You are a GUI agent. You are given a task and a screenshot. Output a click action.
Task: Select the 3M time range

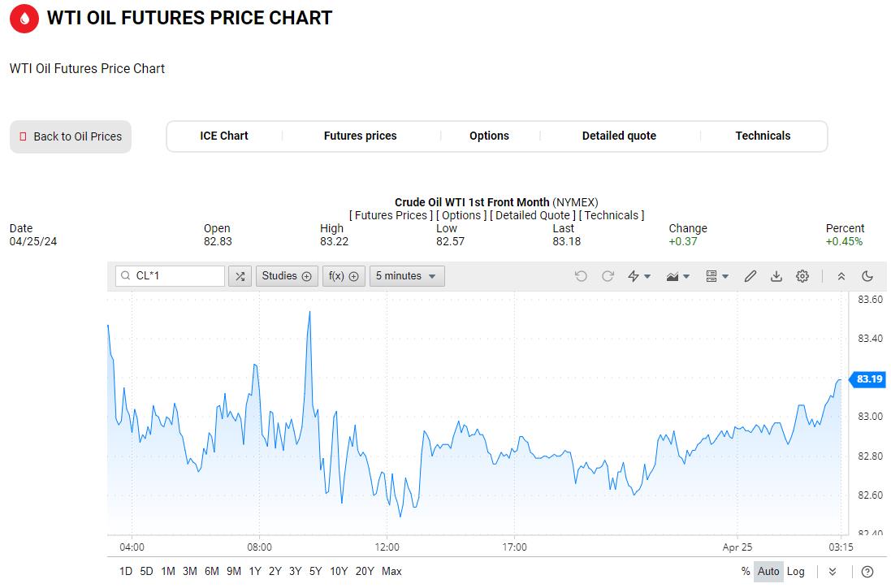click(190, 572)
